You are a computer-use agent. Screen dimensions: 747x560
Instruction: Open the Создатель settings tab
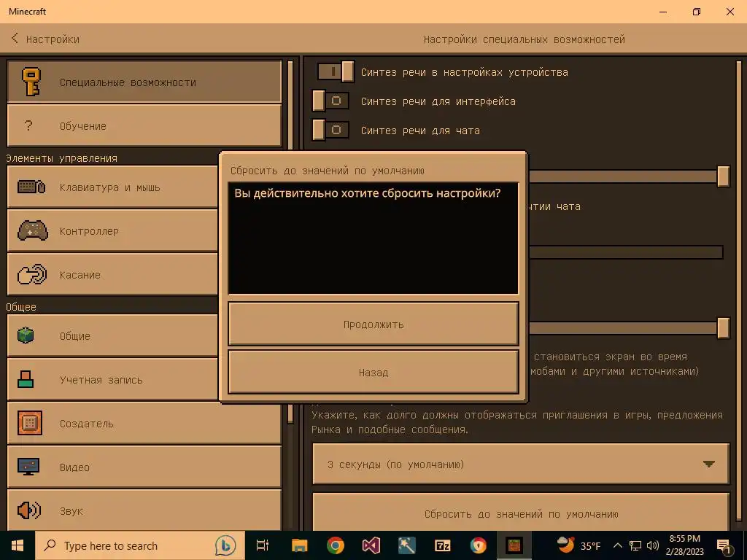pos(144,423)
